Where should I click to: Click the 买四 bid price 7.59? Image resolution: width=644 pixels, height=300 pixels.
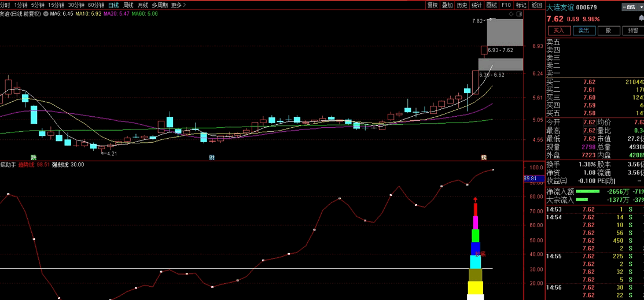[589, 105]
